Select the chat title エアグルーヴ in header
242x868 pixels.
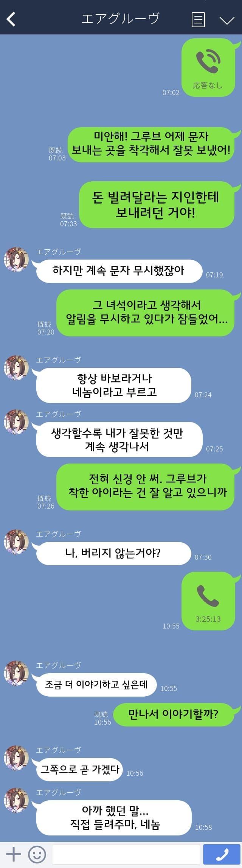(x=121, y=19)
